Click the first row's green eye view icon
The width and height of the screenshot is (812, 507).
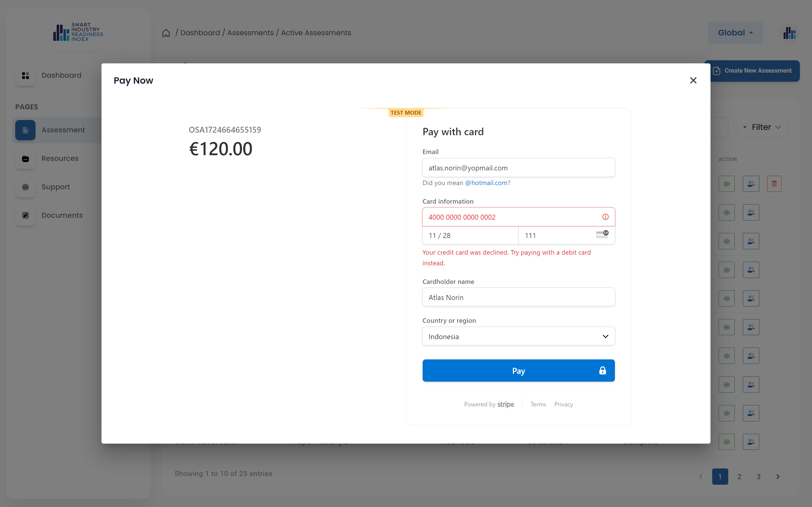point(727,184)
